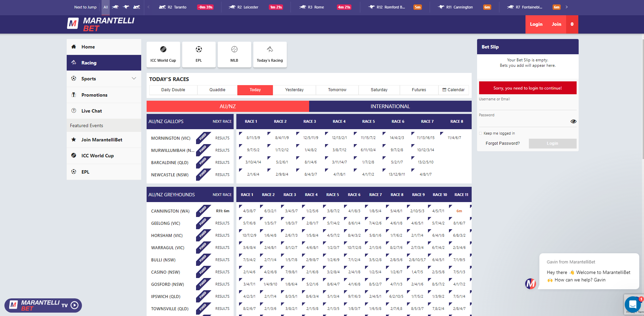Open Racing in sidebar

[104, 63]
